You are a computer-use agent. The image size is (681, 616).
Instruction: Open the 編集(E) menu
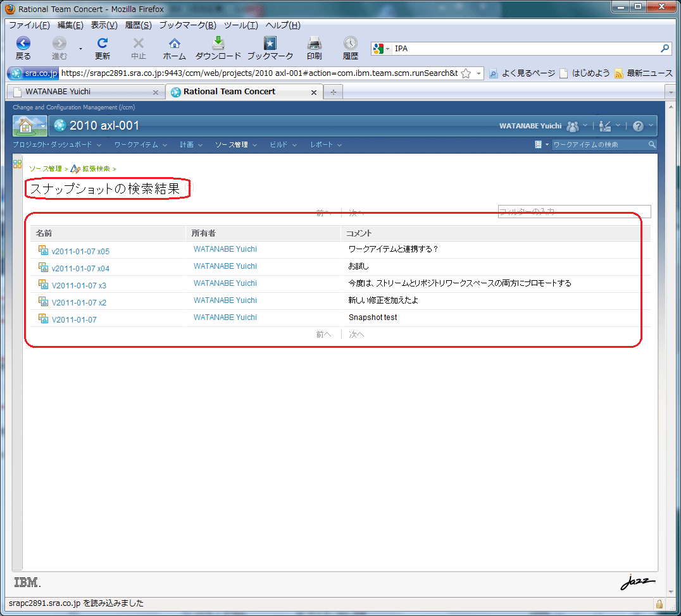click(70, 25)
